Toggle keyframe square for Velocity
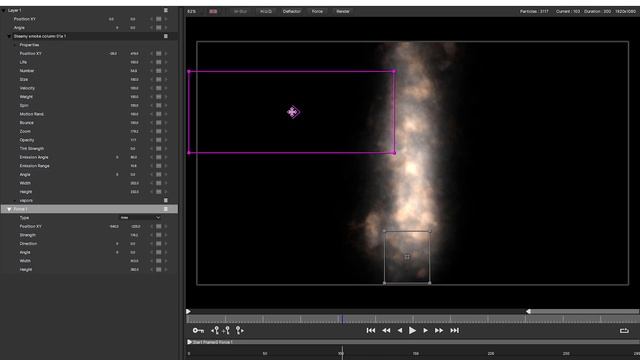 coord(159,88)
